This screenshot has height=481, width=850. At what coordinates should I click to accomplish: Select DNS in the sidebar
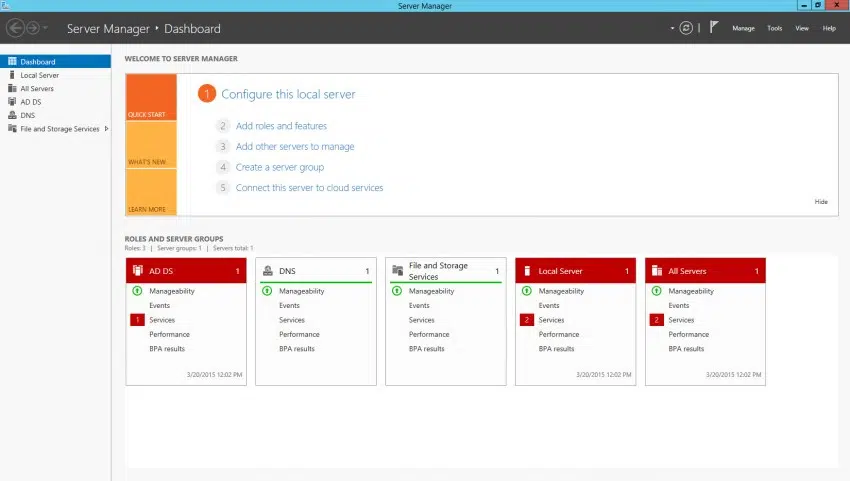[x=55, y=115]
